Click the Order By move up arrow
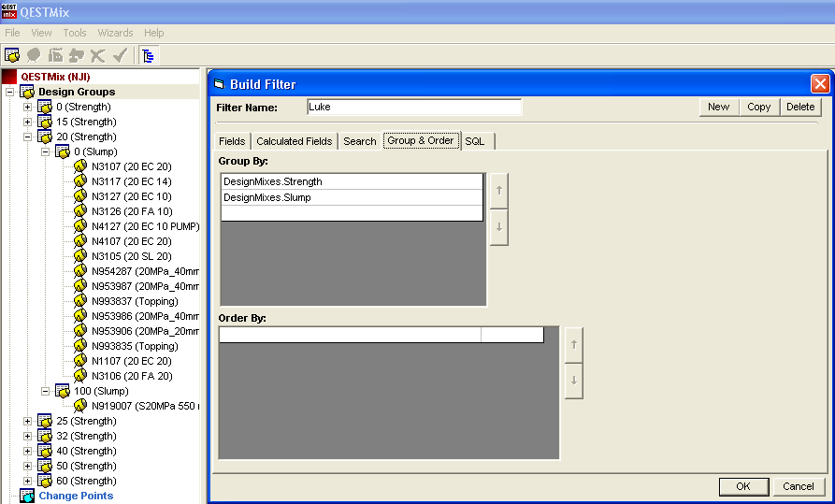This screenshot has width=835, height=504. (573, 344)
